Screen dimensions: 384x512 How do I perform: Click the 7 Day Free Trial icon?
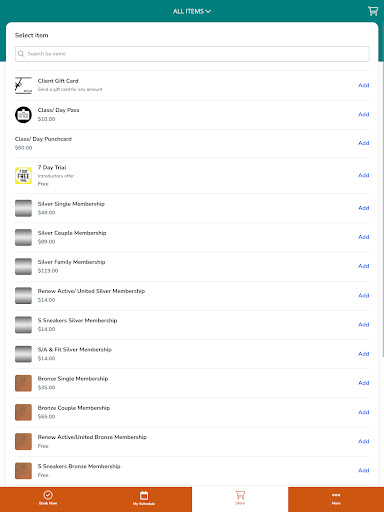tap(23, 176)
